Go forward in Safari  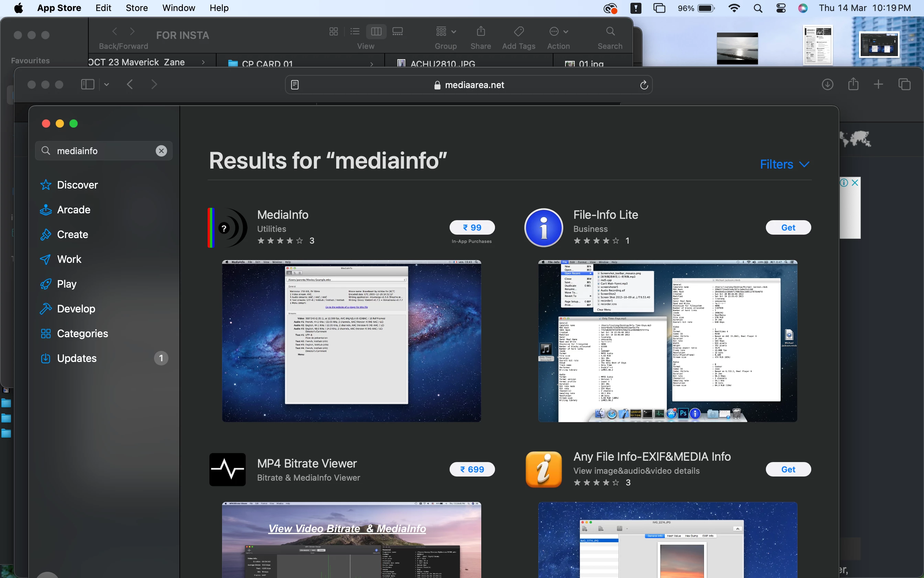pyautogui.click(x=154, y=85)
